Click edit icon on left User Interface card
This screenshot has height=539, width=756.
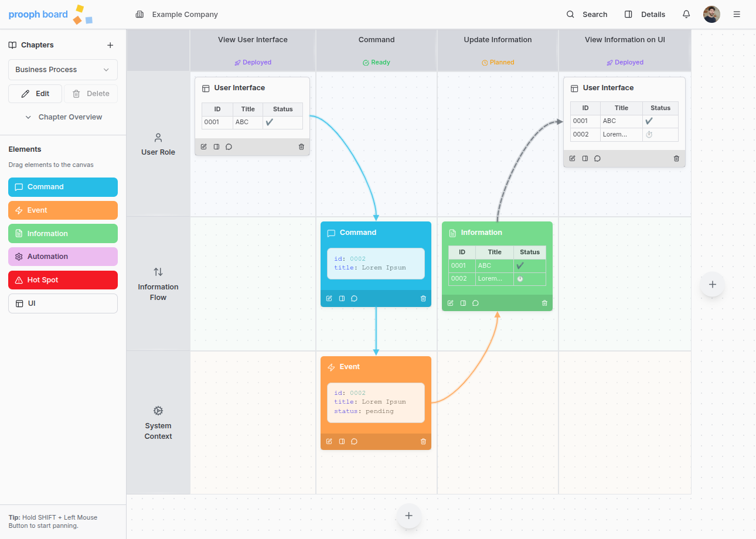point(203,147)
